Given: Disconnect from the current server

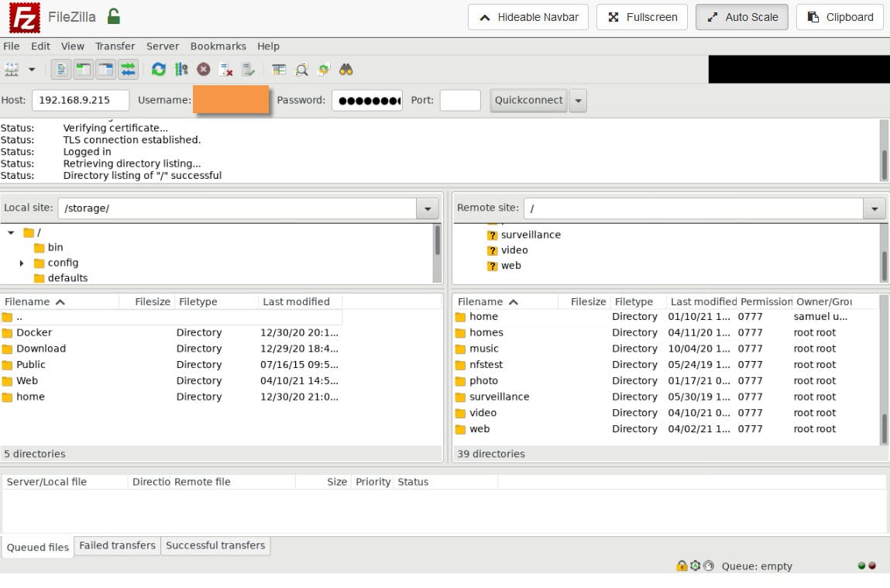Looking at the screenshot, I should click(226, 69).
